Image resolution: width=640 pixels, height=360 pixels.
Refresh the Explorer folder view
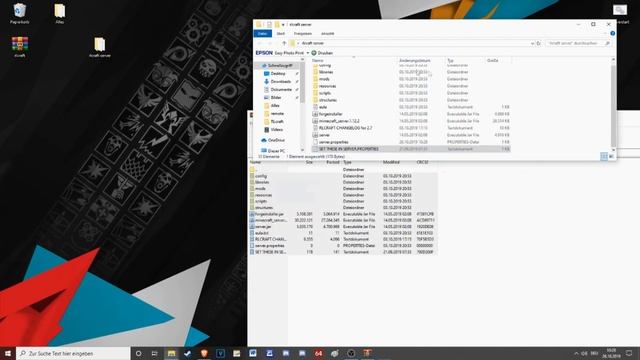(539, 43)
